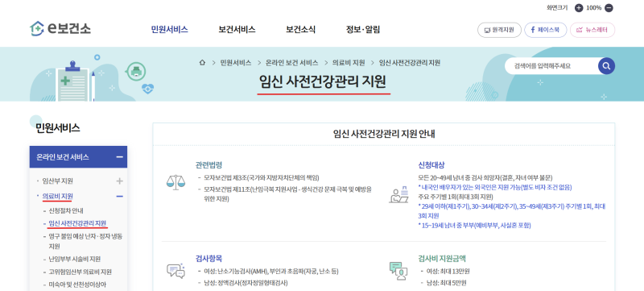This screenshot has width=644, height=291.
Task: Click the 민원서비스 sidebar title
Action: [58, 128]
